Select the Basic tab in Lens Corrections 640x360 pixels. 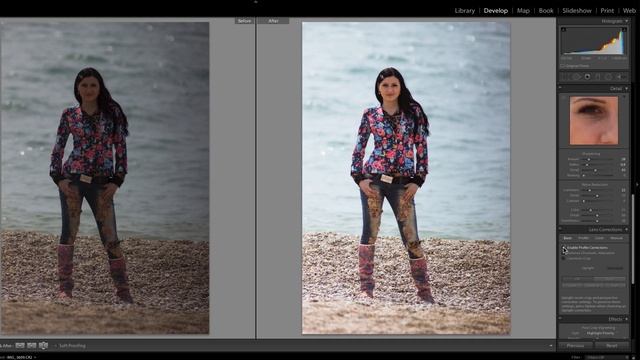[x=567, y=238]
